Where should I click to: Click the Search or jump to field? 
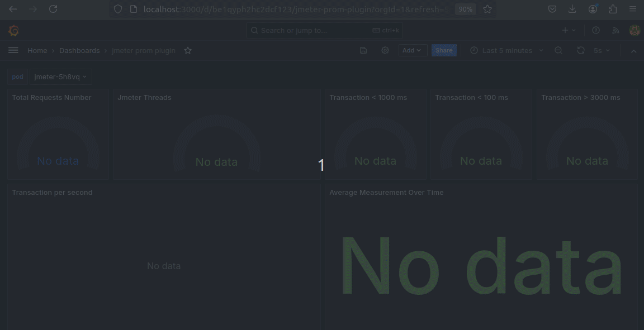[324, 31]
